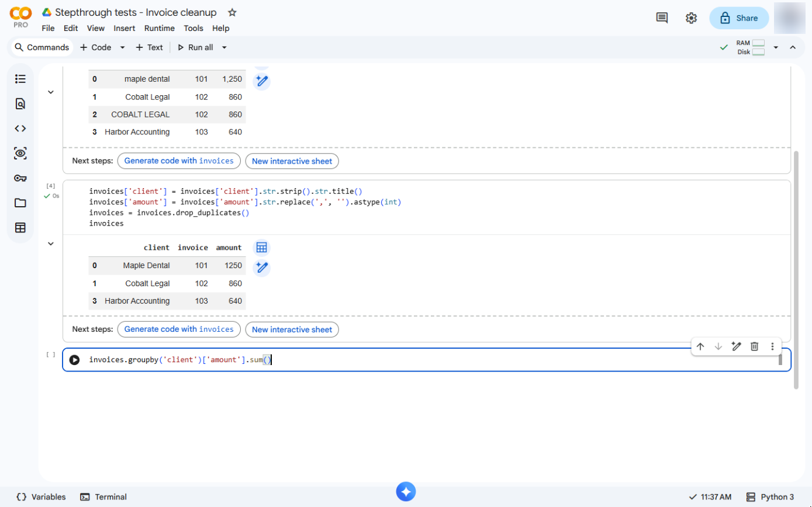The width and height of the screenshot is (812, 507).
Task: Open the data table sidebar icon
Action: click(20, 228)
